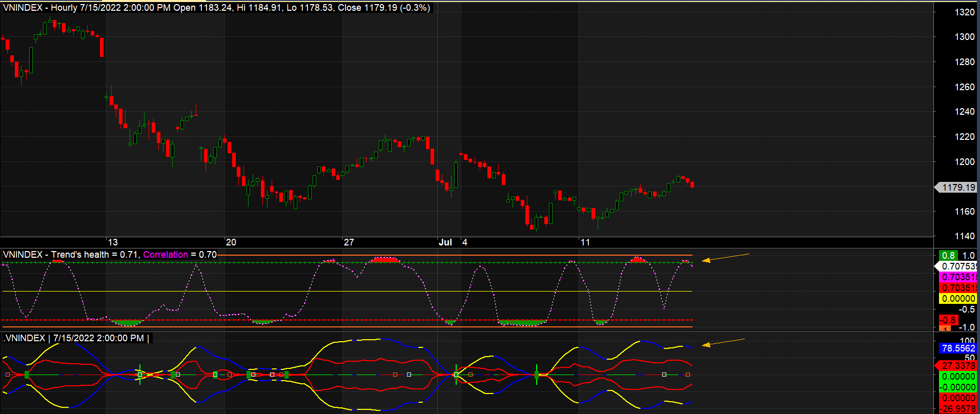Click the VNINDEX Hourly chart title text
Image resolution: width=980 pixels, height=414 pixels.
[x=217, y=8]
